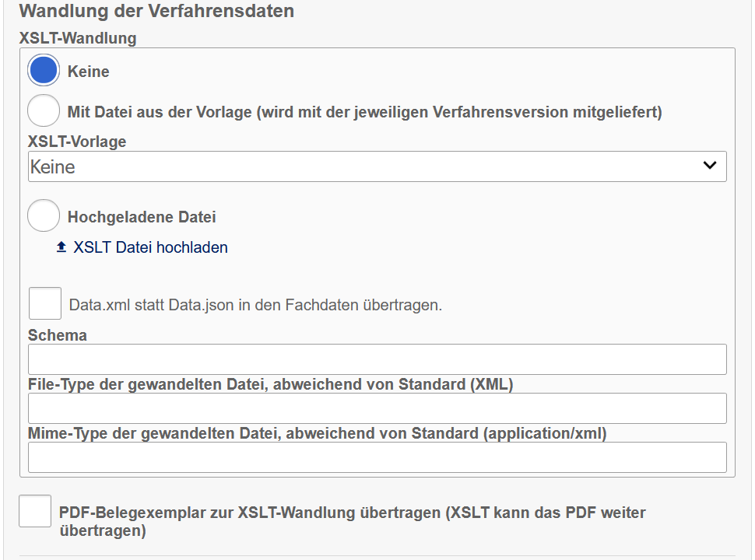Choose "Mit Datei aus der Vorlage" radio button
The image size is (755, 560).
pos(44,110)
